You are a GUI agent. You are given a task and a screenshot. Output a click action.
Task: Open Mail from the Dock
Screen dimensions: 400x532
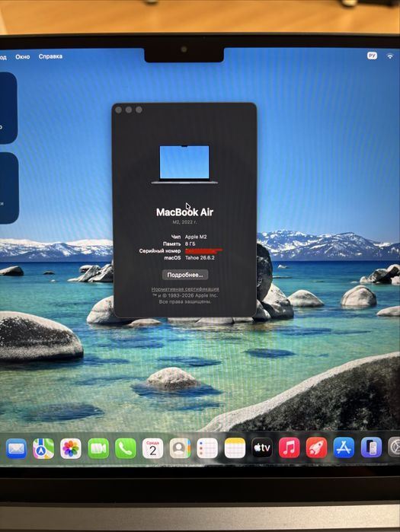click(16, 448)
